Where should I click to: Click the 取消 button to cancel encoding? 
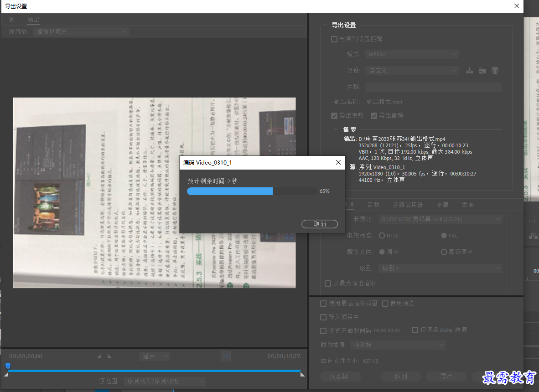point(320,224)
